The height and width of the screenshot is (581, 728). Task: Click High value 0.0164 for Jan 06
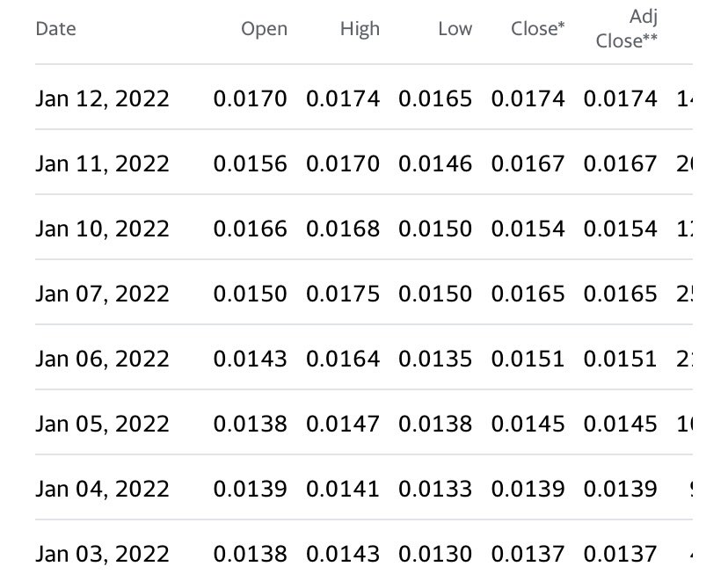(343, 359)
